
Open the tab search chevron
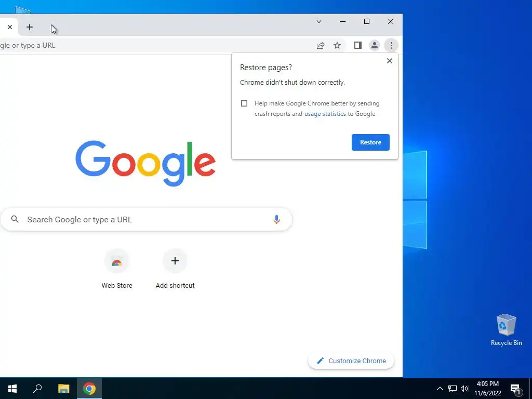[319, 21]
